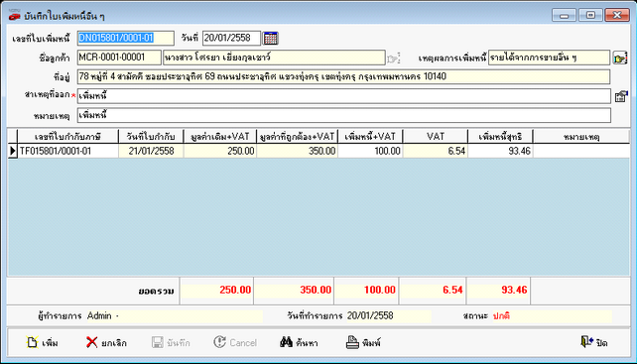
Task: Click the พิมพ์ printer button
Action: coord(363,343)
